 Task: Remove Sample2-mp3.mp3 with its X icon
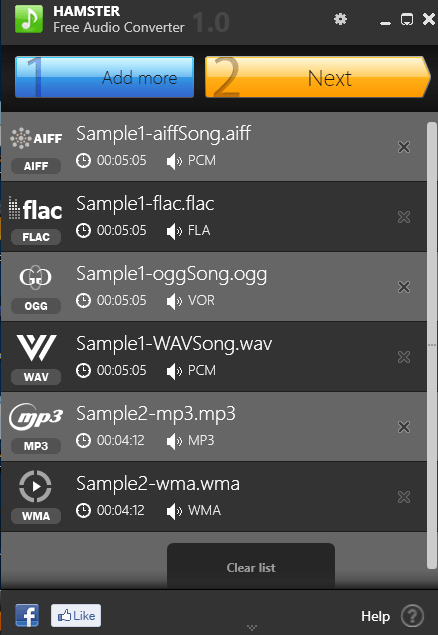click(404, 427)
